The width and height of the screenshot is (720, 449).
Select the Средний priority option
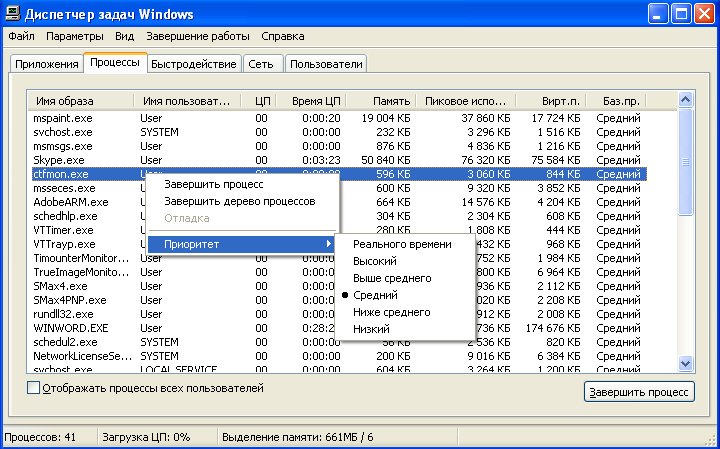[x=405, y=295]
